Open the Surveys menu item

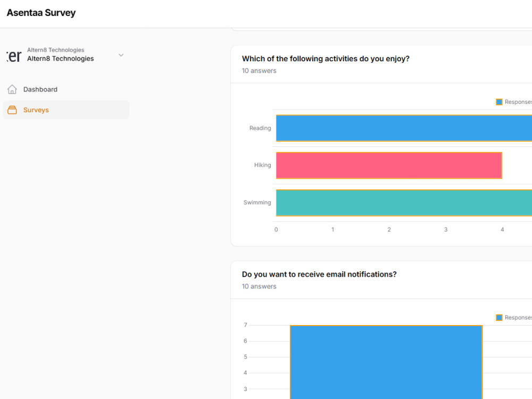(66, 110)
